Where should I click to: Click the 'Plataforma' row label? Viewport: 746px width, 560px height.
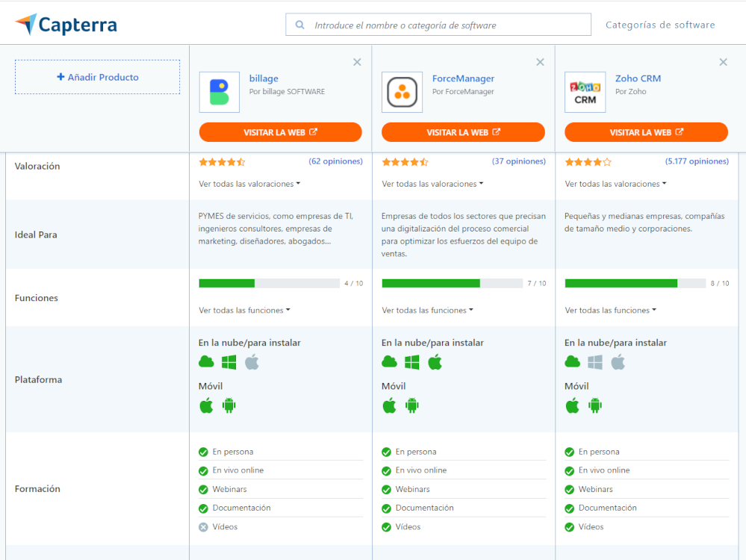tap(39, 379)
